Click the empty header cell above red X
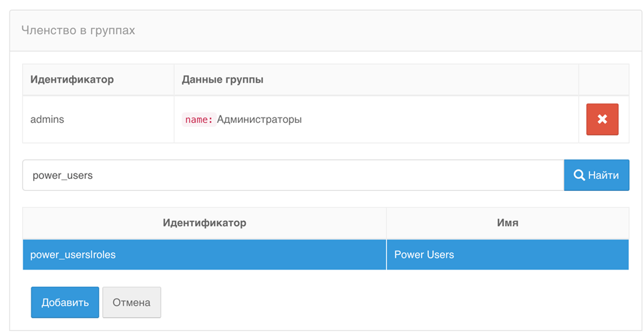The image size is (644, 335). click(603, 79)
